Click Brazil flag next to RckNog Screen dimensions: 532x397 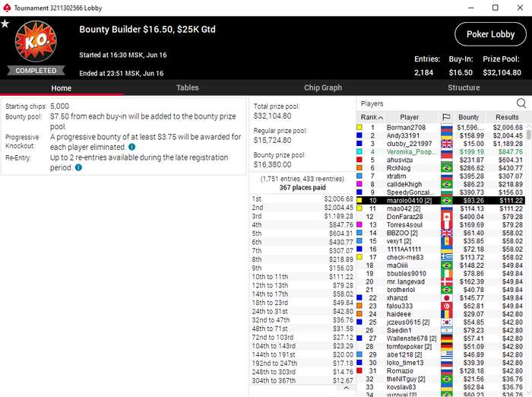coord(447,168)
